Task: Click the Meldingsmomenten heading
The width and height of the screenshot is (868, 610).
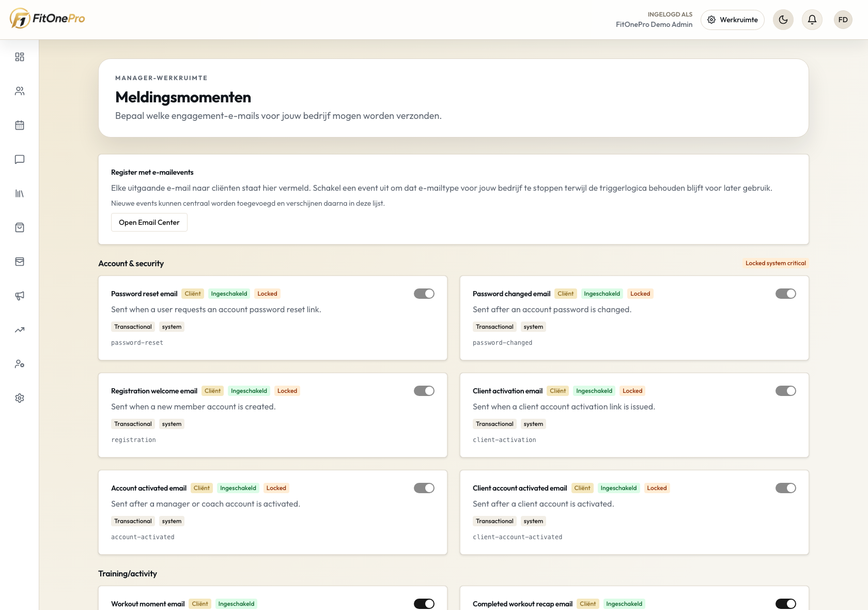Action: [183, 97]
